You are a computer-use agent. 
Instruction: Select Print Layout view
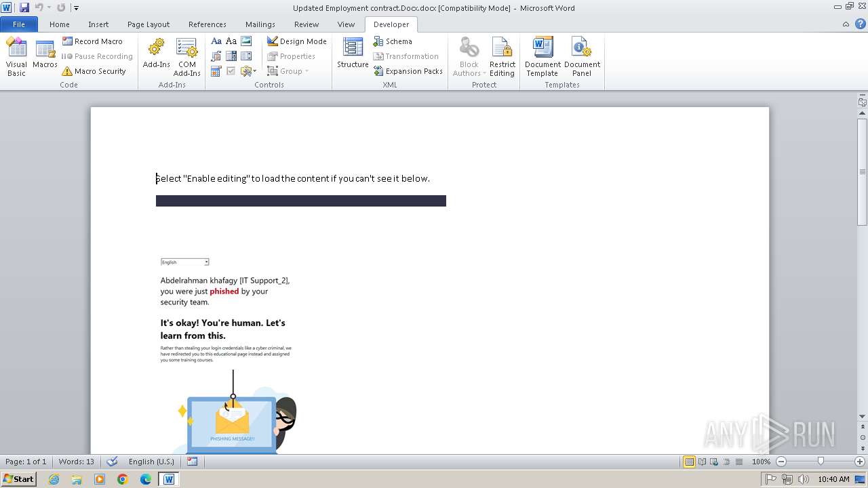click(x=690, y=462)
